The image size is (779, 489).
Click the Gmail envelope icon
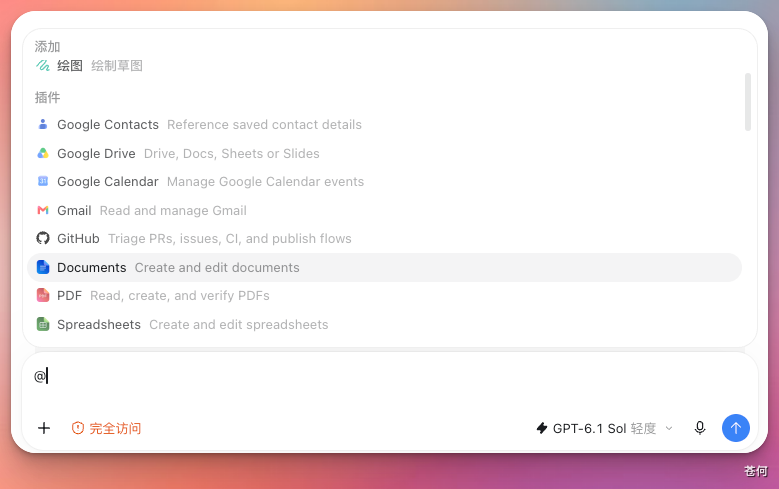click(x=43, y=210)
